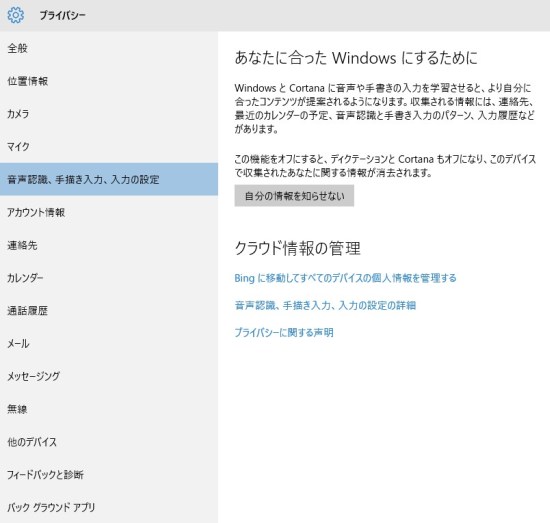Choose 連絡先 from the sidebar
Image resolution: width=550 pixels, height=523 pixels.
pos(109,245)
